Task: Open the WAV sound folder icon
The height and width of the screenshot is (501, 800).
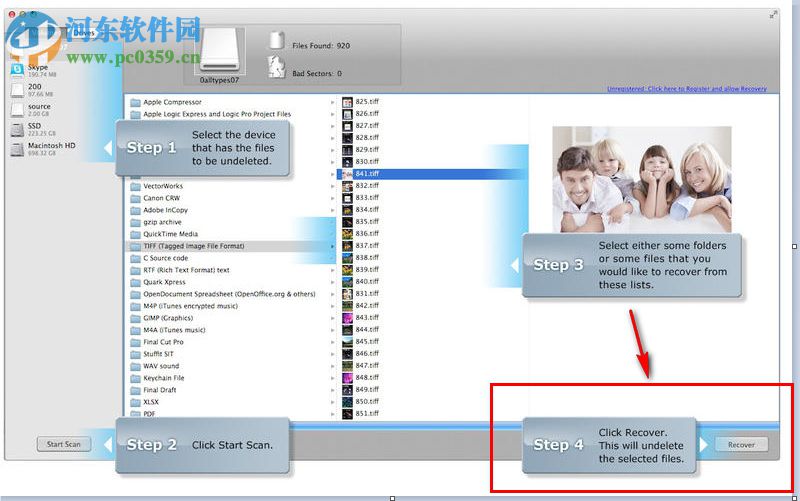Action: (135, 366)
